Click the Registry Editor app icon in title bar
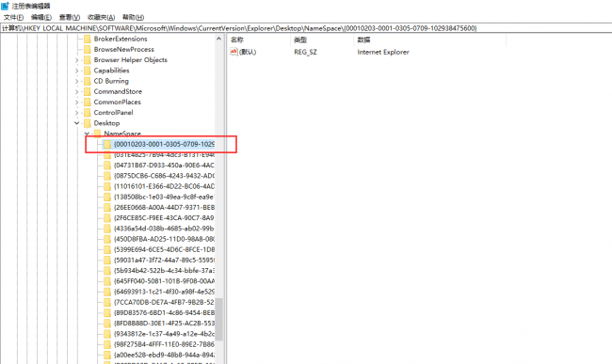 pos(5,6)
